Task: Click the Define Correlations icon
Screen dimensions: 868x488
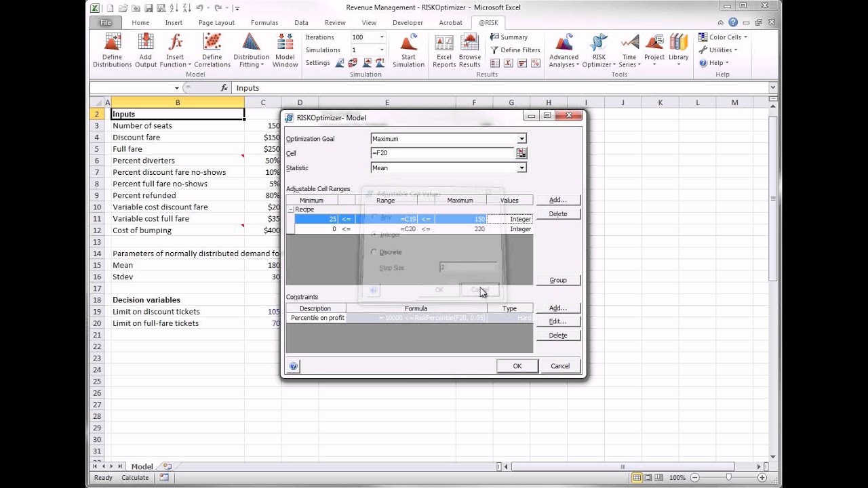Action: [x=212, y=51]
